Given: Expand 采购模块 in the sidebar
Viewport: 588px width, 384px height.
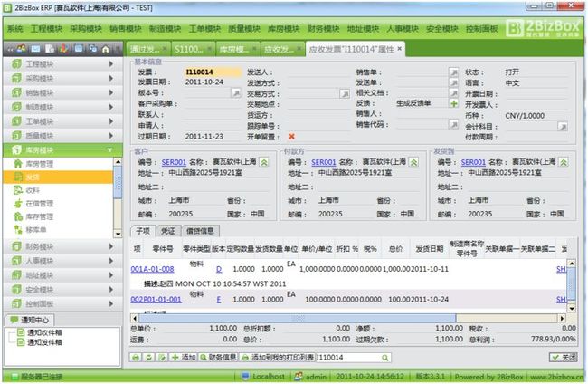Looking at the screenshot, I should click(62, 78).
